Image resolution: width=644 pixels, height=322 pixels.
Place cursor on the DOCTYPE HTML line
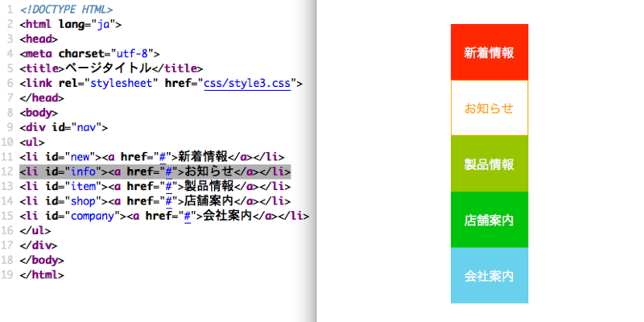tap(66, 10)
